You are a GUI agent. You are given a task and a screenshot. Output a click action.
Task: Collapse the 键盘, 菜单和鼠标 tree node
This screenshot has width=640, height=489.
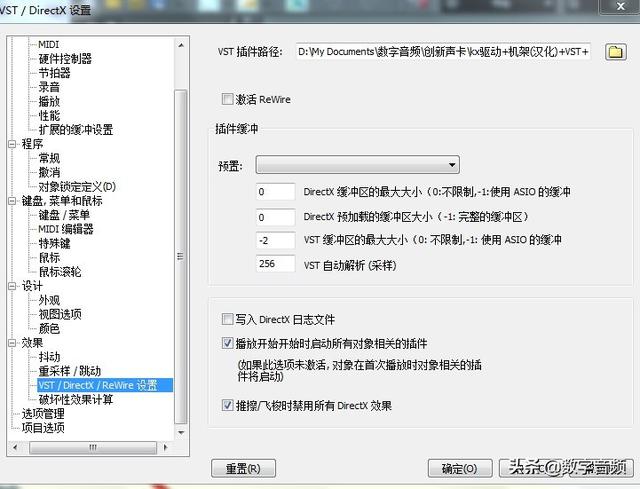pyautogui.click(x=12, y=201)
